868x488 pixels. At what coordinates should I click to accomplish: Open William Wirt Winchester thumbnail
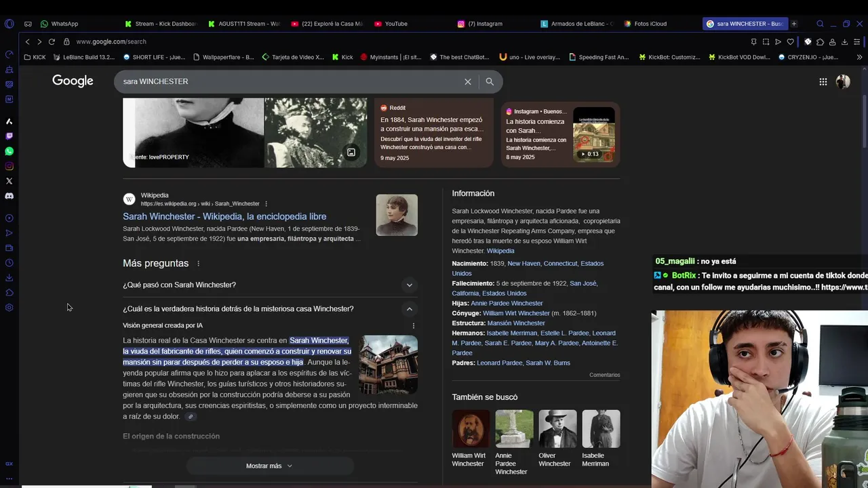click(x=471, y=429)
